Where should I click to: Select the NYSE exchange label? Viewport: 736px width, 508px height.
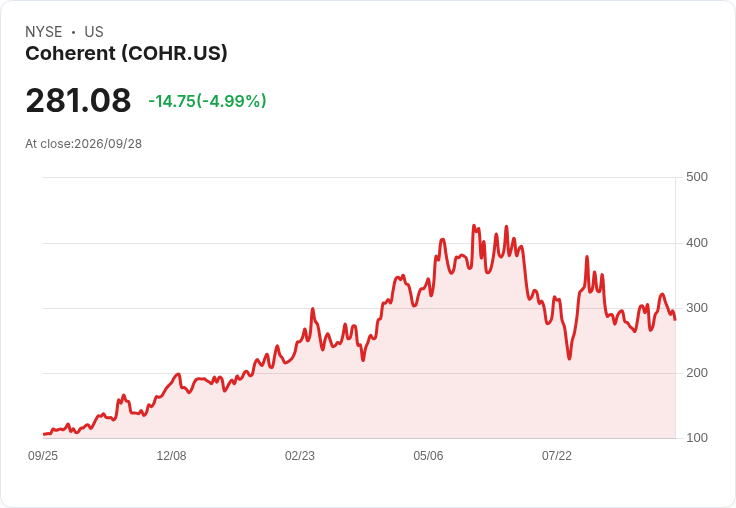click(44, 32)
